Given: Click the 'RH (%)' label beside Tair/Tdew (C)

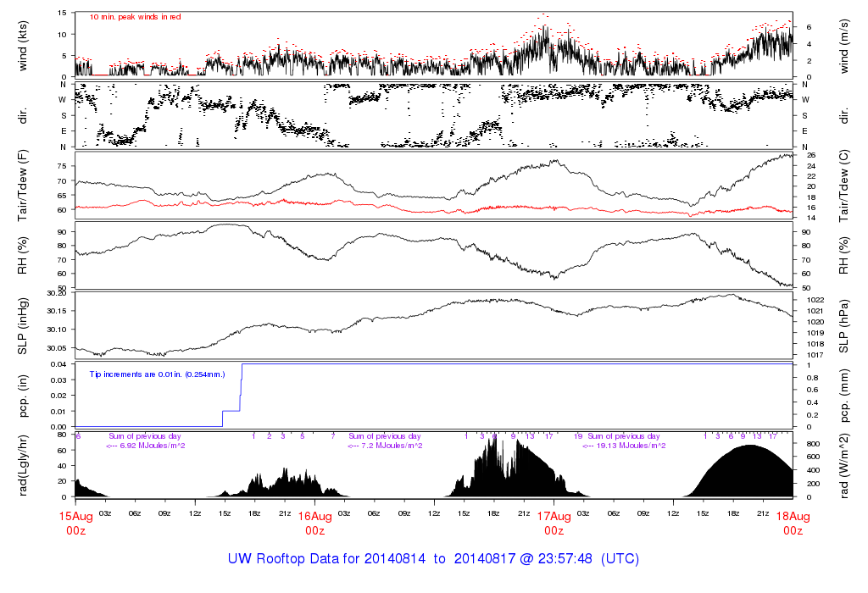Looking at the screenshot, I should tap(843, 256).
